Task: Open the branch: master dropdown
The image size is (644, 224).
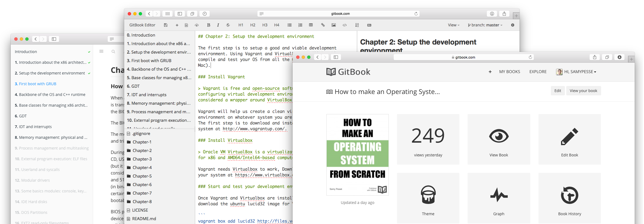Action: pos(485,25)
